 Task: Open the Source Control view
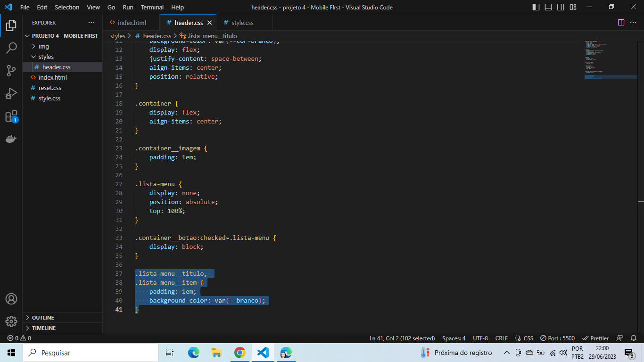point(11,71)
